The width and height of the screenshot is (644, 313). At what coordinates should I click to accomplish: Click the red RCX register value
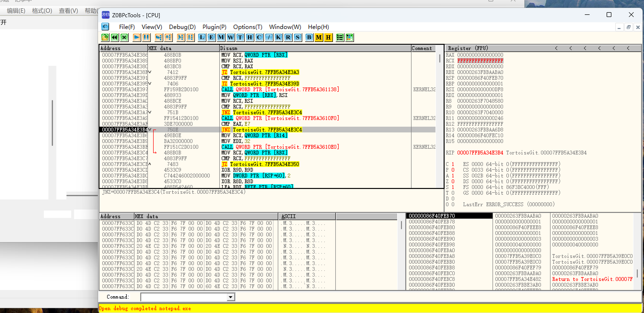480,61
